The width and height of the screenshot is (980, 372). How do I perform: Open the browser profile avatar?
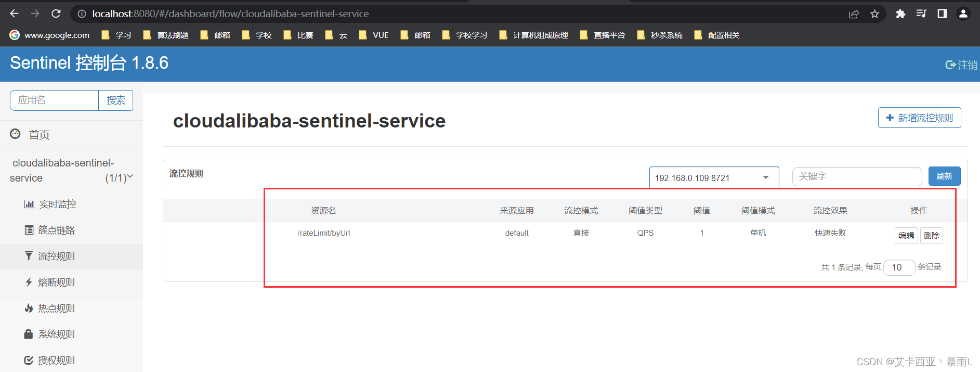[x=963, y=14]
